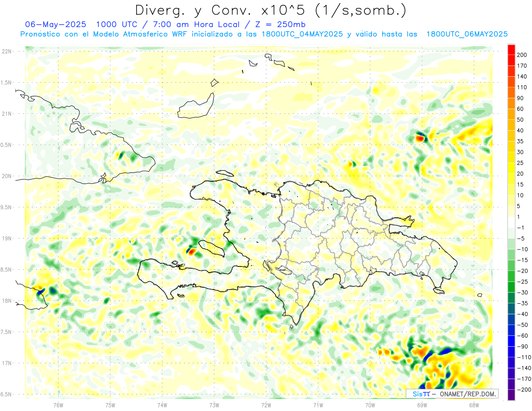Click the '22N' latitude label
This screenshot has width=532, height=411.
click(6, 51)
